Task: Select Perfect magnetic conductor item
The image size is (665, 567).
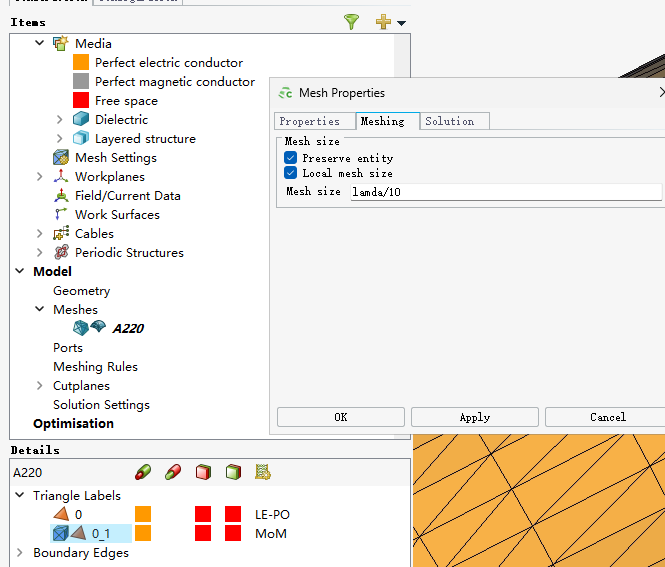Action: tap(175, 81)
